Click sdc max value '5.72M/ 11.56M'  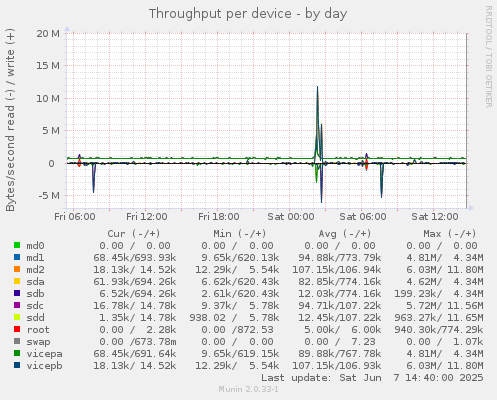click(445, 306)
